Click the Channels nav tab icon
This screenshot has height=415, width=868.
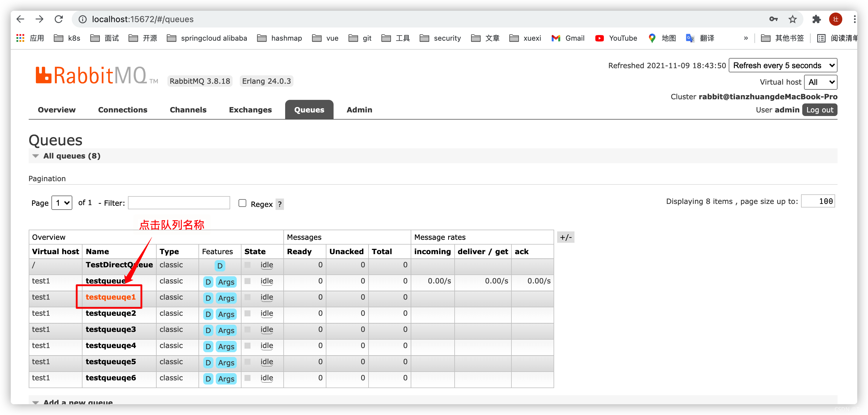pyautogui.click(x=187, y=110)
